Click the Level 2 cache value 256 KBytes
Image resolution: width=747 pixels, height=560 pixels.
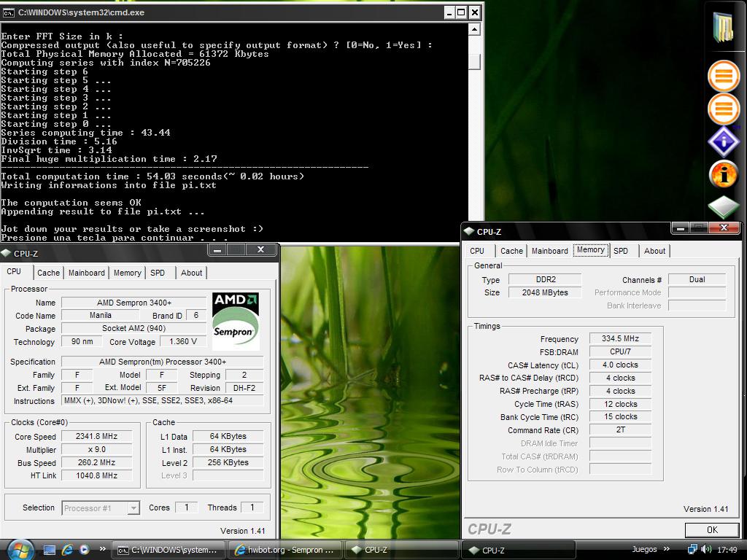click(228, 462)
